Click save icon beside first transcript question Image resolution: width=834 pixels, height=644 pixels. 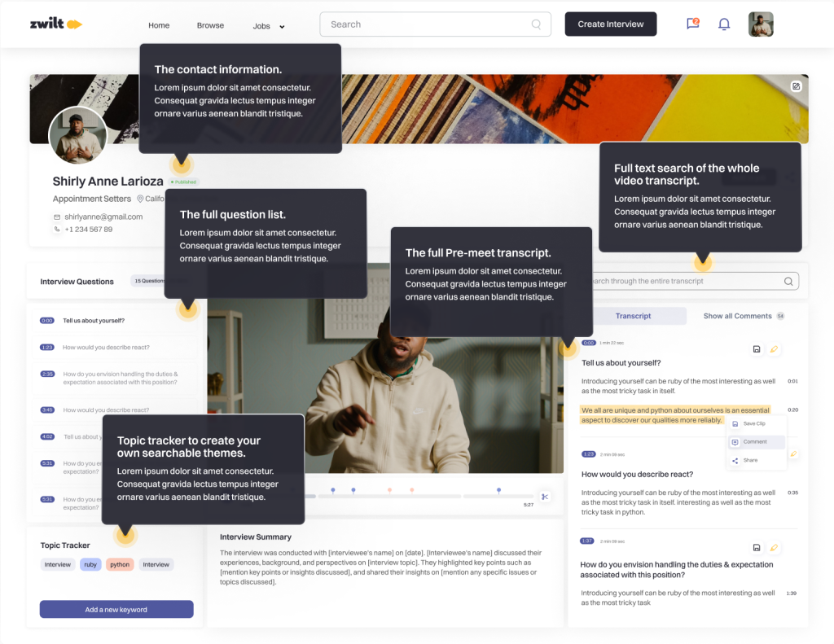click(757, 349)
